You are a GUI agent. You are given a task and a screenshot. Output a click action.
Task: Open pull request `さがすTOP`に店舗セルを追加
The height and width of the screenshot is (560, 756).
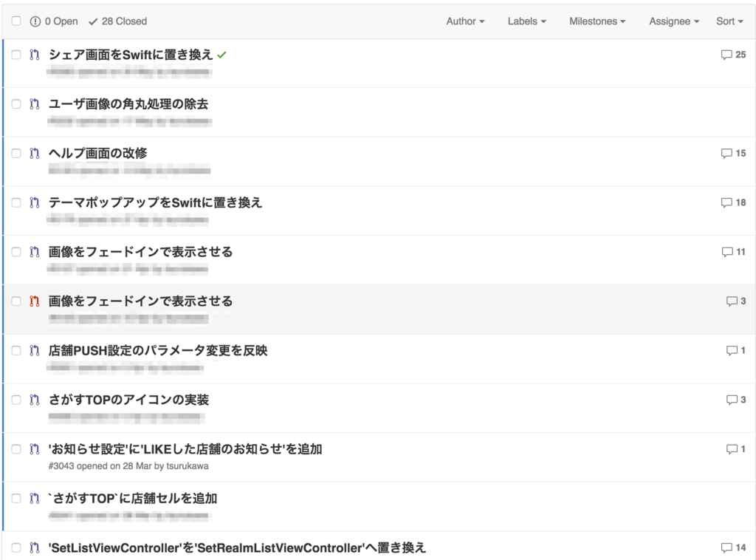(133, 498)
